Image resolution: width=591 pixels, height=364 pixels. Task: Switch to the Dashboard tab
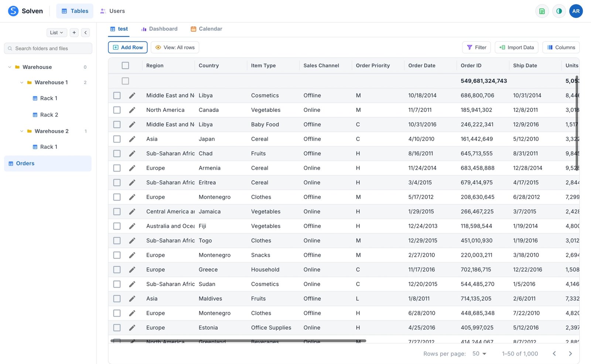tap(159, 29)
